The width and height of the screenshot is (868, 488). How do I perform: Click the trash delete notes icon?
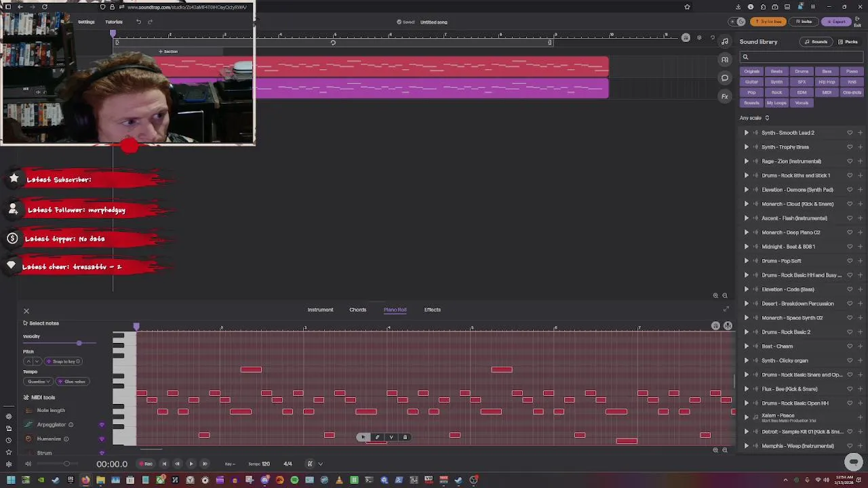coord(405,437)
